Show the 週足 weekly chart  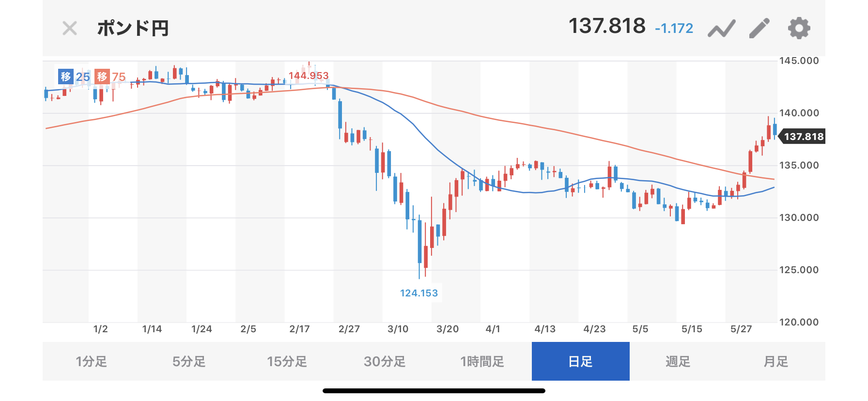pyautogui.click(x=678, y=361)
